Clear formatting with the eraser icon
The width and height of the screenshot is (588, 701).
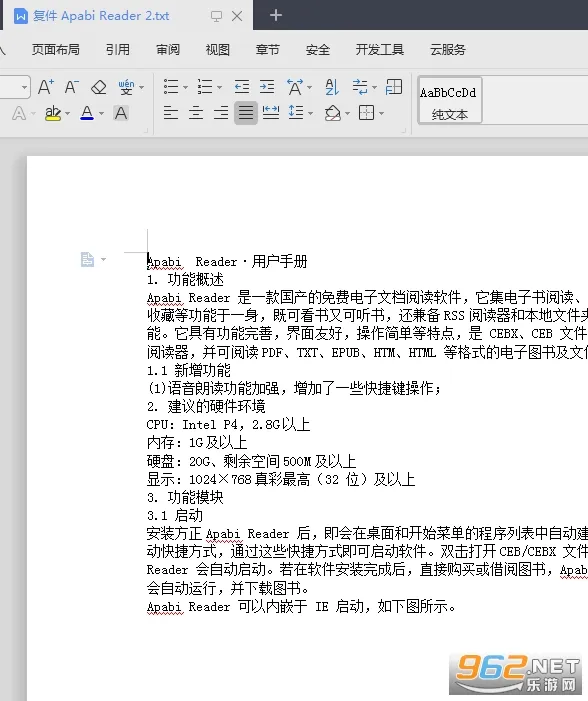point(98,87)
